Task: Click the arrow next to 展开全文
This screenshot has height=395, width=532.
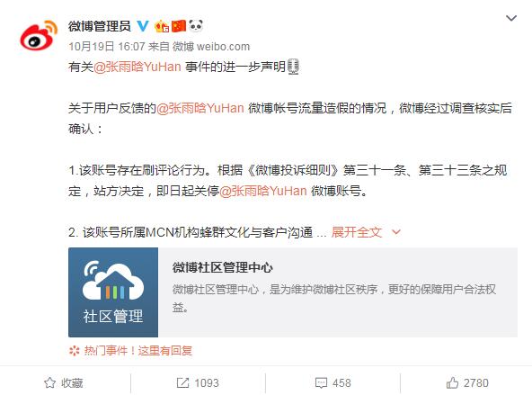Action: pyautogui.click(x=396, y=232)
